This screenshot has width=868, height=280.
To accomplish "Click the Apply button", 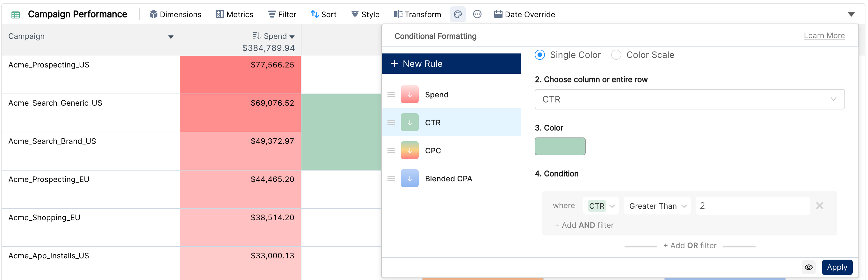I will (x=837, y=267).
